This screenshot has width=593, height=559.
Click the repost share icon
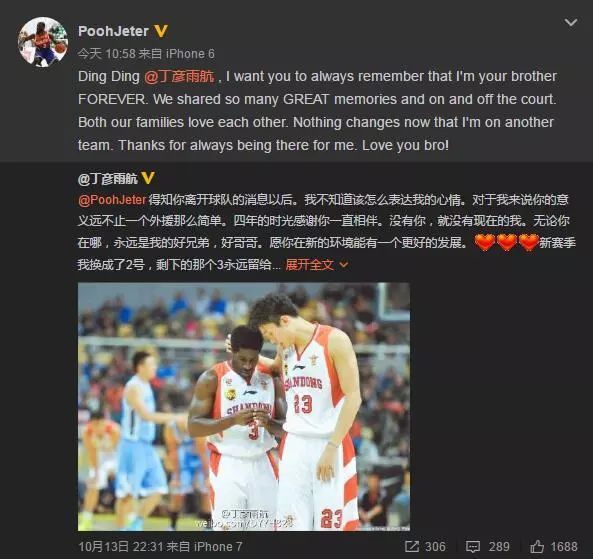pyautogui.click(x=412, y=546)
